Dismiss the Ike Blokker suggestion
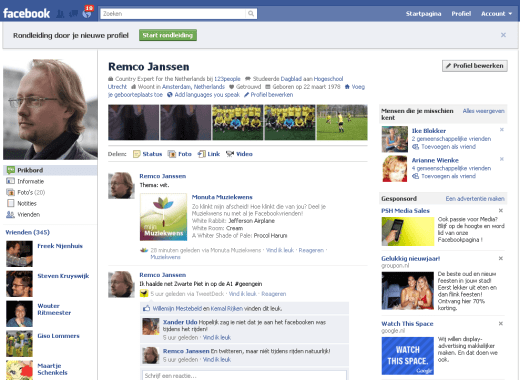The image size is (520, 380). coord(502,130)
